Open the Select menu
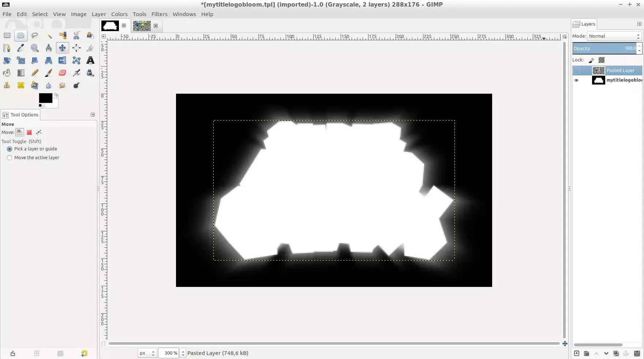 [40, 14]
